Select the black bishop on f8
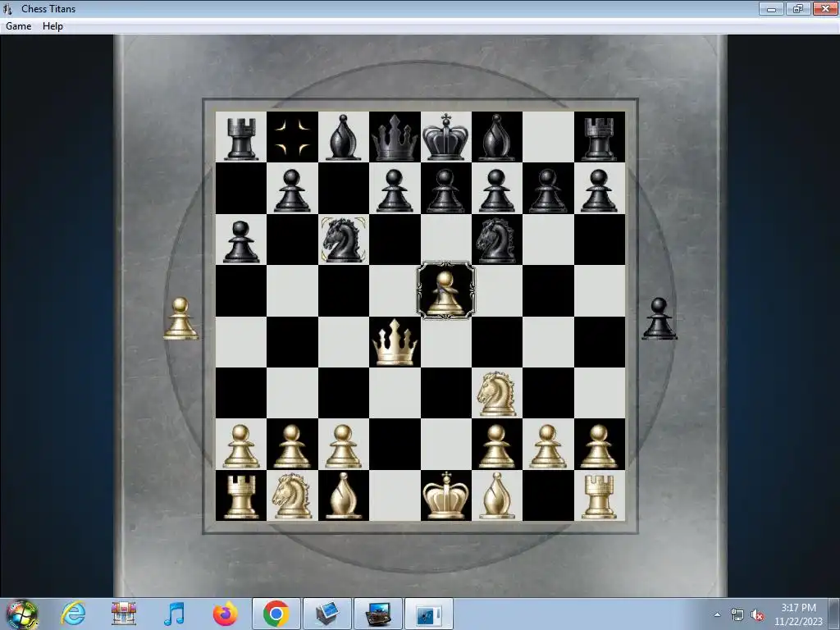Viewport: 840px width, 630px height. (x=496, y=138)
